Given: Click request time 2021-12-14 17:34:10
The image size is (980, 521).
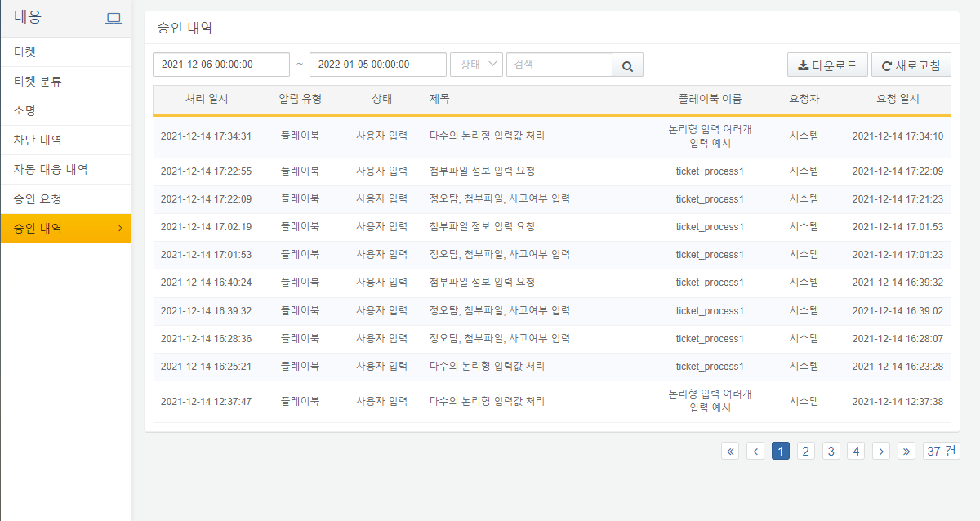Looking at the screenshot, I should click(898, 136).
